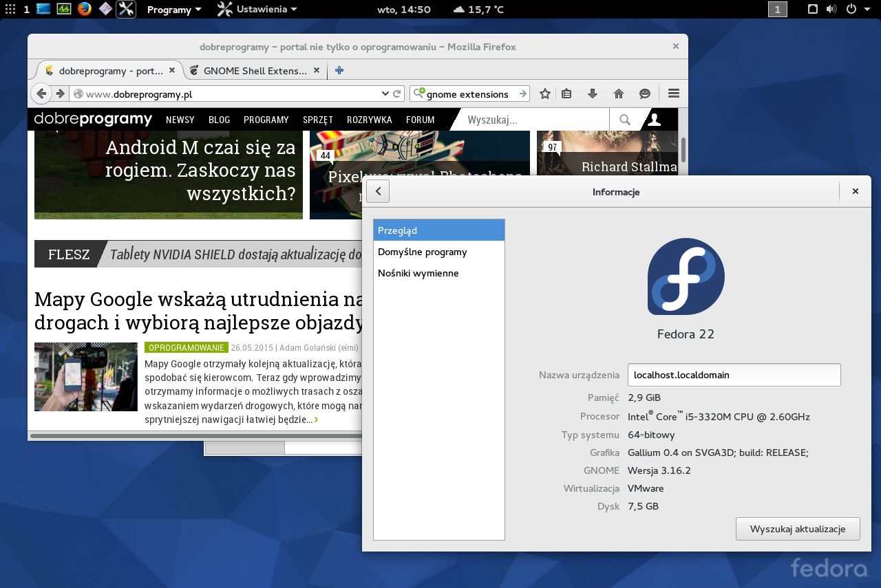The width and height of the screenshot is (881, 588).
Task: Select Domyślne programy in sidebar
Action: pyautogui.click(x=439, y=252)
